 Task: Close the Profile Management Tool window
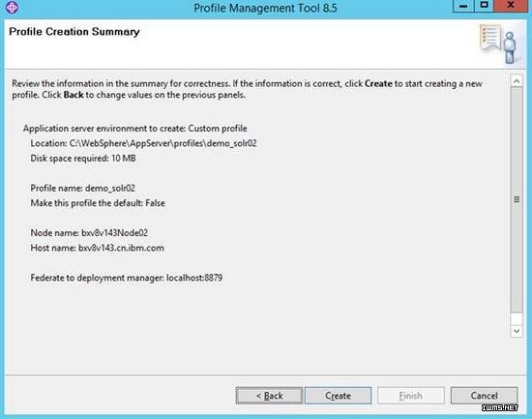click(511, 6)
